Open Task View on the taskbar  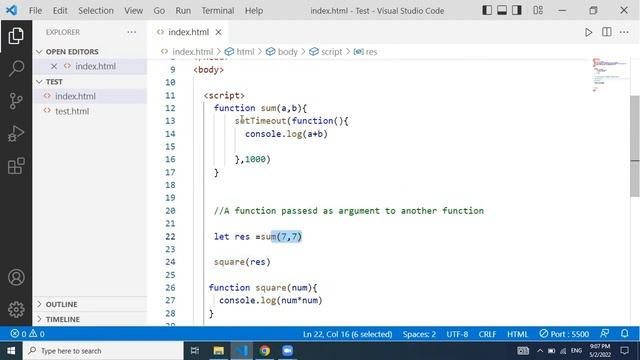(195, 351)
